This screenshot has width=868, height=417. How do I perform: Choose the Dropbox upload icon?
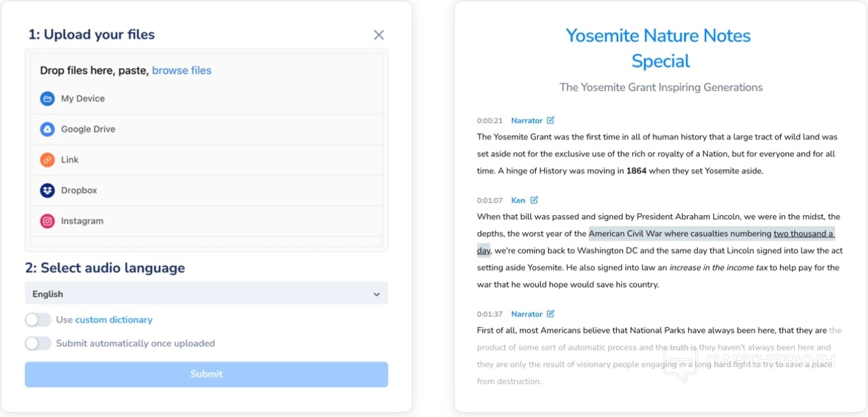pos(48,190)
